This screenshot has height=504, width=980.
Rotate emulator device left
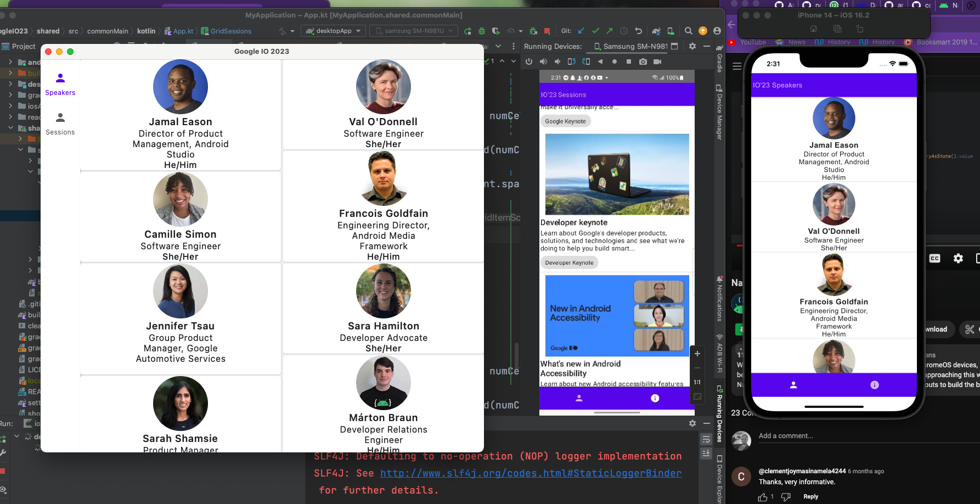(572, 61)
